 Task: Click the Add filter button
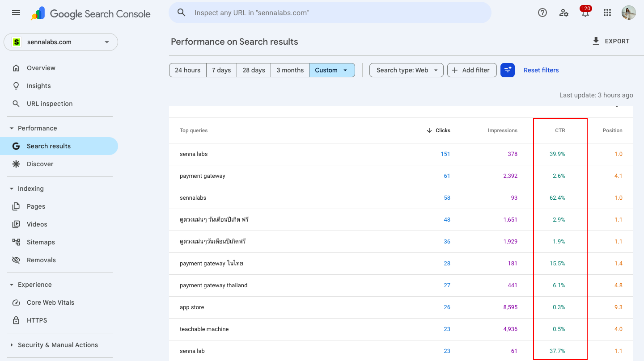point(471,70)
